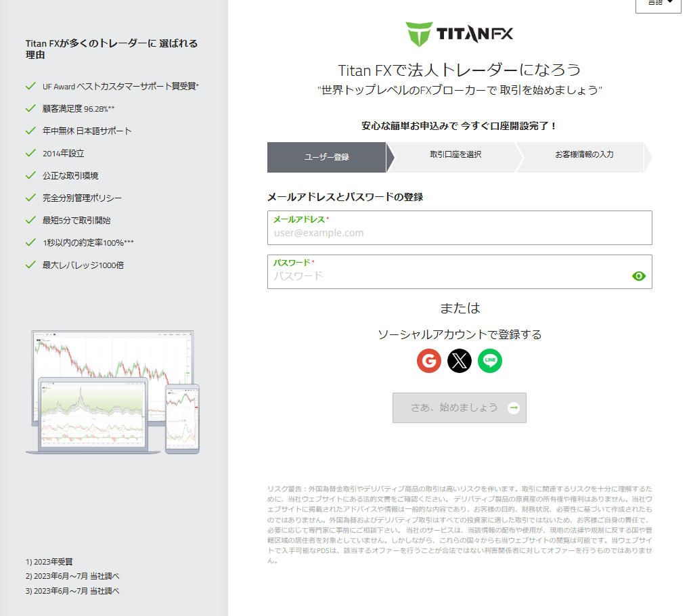The height and width of the screenshot is (616, 691).
Task: Select the ユーザー登録 step tab
Action: [327, 157]
